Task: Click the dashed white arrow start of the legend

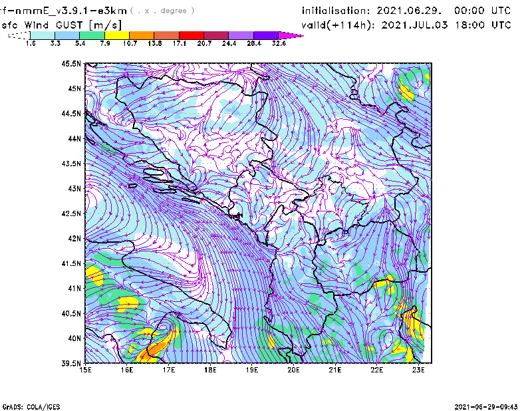Action: (19, 35)
